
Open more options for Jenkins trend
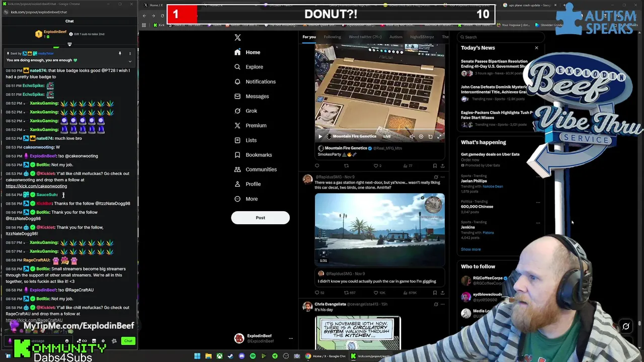[x=538, y=223]
